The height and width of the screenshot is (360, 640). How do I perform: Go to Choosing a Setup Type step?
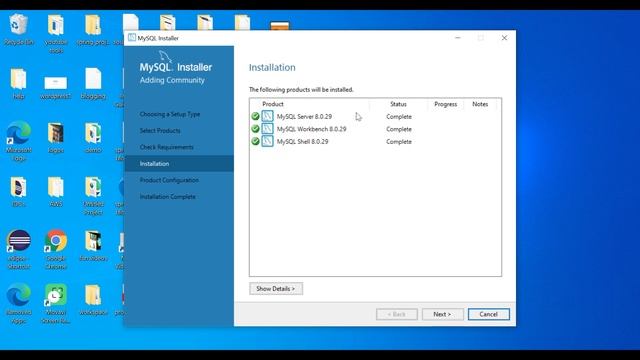170,114
